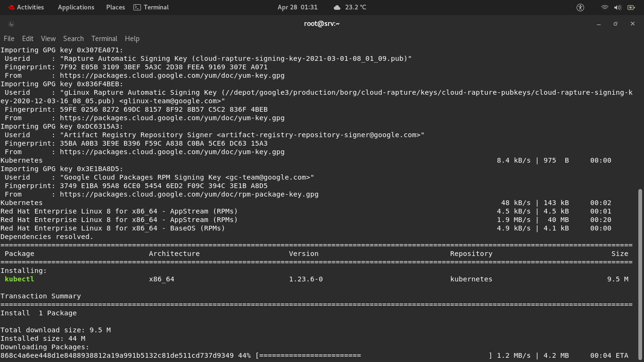Click the rpm-package-key.gpg URL

(189, 194)
